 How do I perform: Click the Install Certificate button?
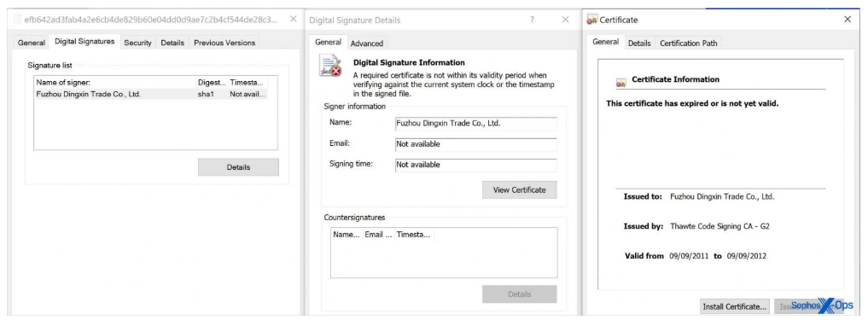[735, 306]
